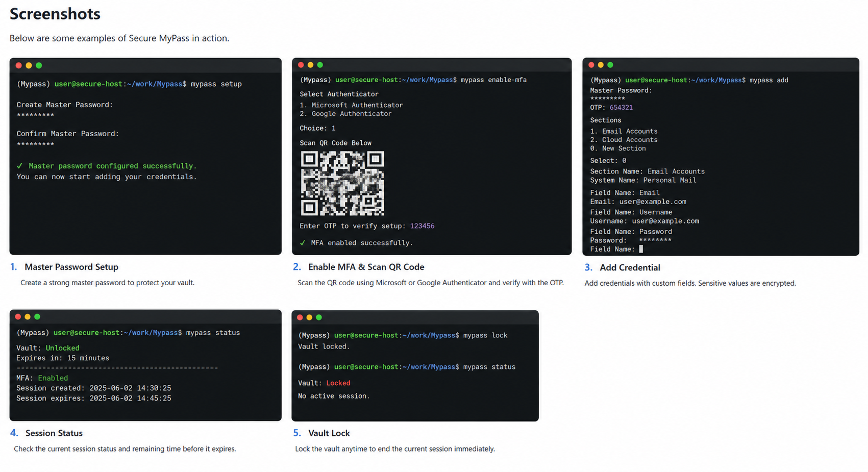Click 'No active session.' line
868x472 pixels.
click(334, 396)
